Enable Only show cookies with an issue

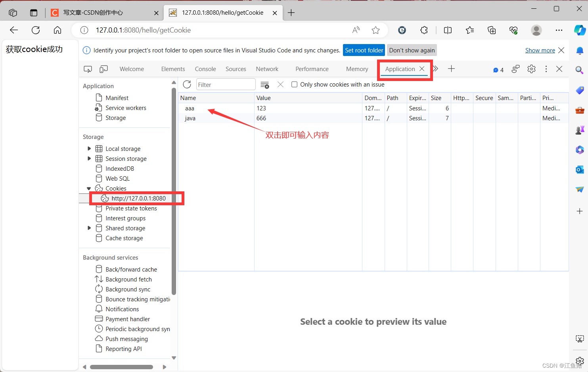294,84
